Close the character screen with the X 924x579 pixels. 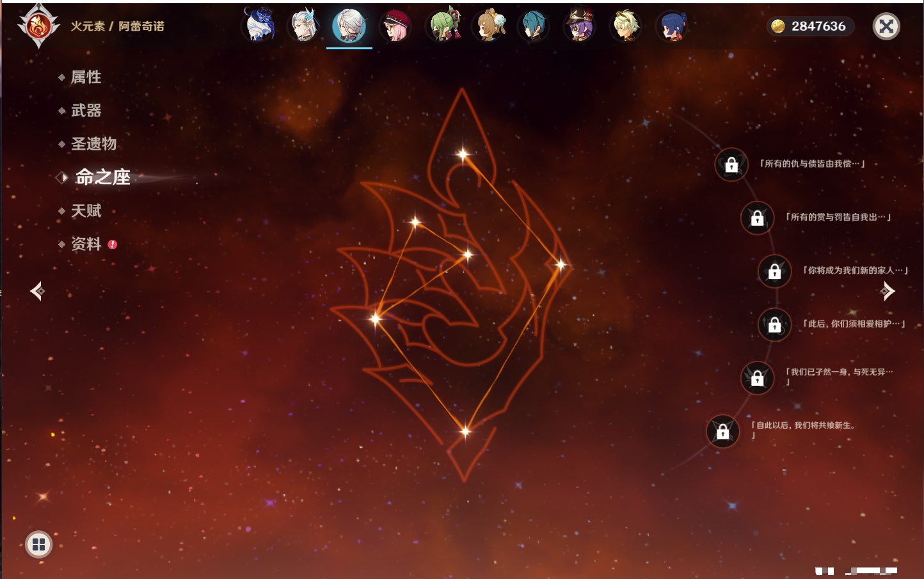point(887,26)
